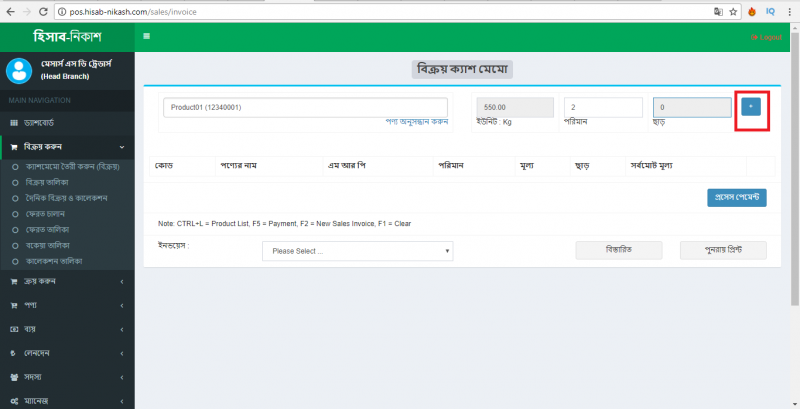Viewport: 800px width, 409px height.
Task: Click the translate page icon in address bar
Action: pyautogui.click(x=718, y=12)
